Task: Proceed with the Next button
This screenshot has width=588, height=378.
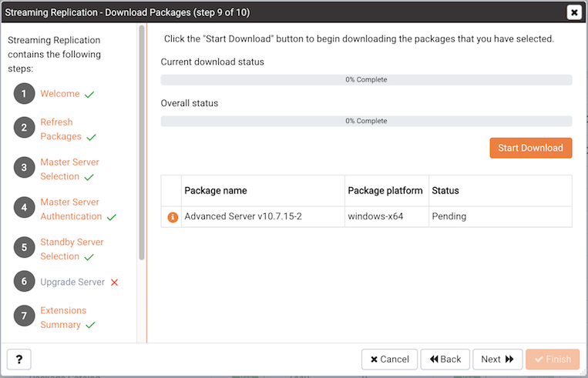Action: coord(497,360)
